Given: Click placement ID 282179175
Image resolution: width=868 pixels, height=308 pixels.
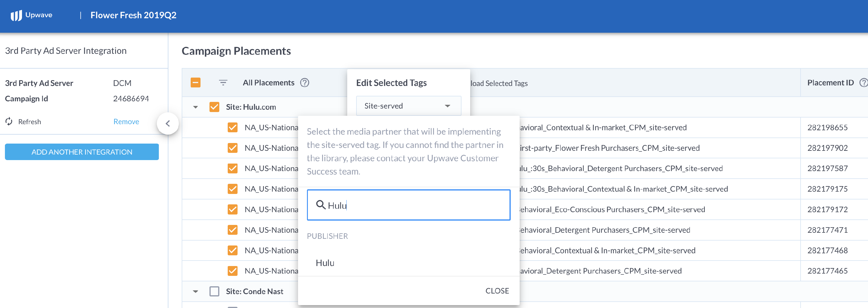Looking at the screenshot, I should coord(827,189).
